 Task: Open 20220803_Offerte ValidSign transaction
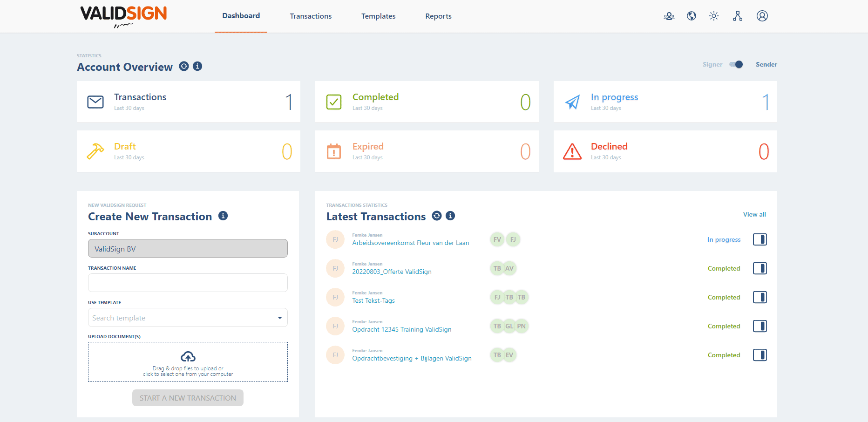(x=392, y=272)
